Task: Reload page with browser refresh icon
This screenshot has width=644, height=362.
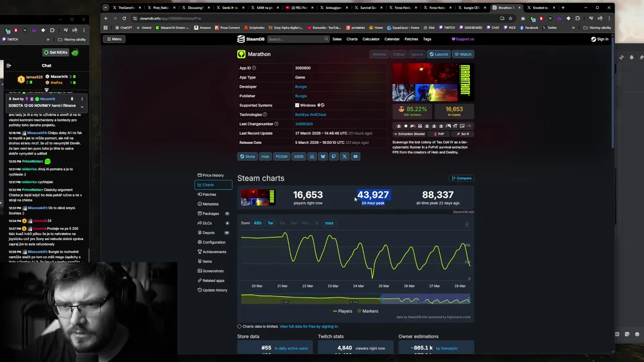Action: click(124, 18)
